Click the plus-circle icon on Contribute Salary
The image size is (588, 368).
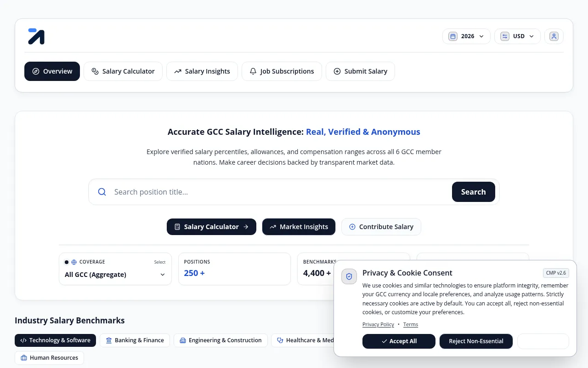(352, 227)
